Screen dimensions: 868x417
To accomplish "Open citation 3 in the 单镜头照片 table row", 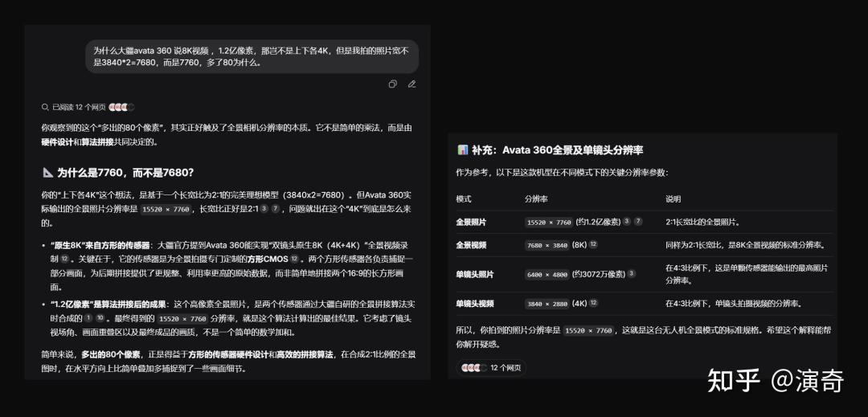I will point(633,274).
